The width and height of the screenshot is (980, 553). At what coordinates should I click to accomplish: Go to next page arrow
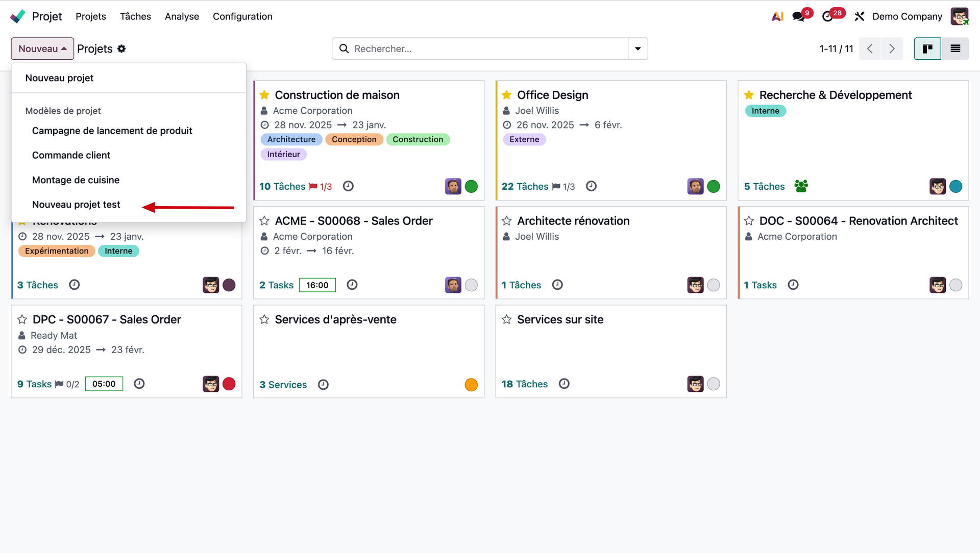[892, 48]
